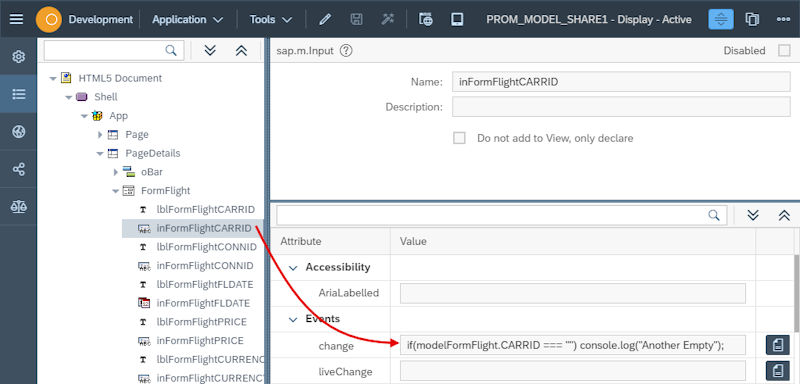800x384 pixels.
Task: Open the balance scale icon in the sidebar
Action: (18, 207)
